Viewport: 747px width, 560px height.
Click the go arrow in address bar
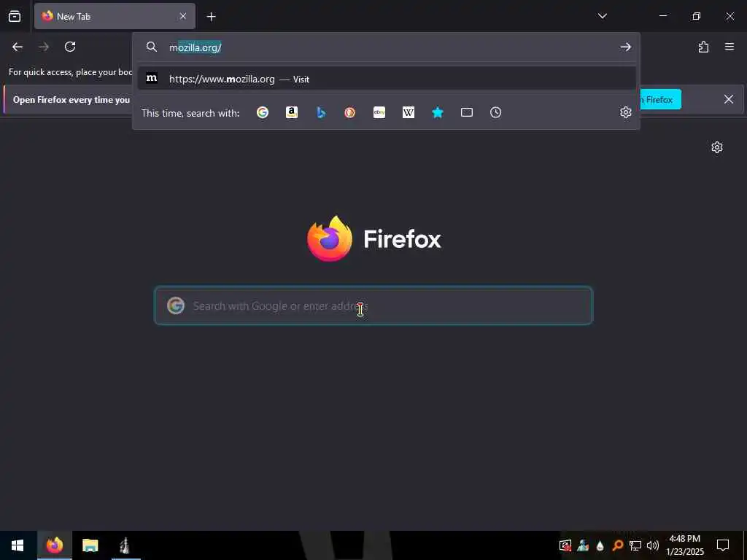[x=625, y=47]
